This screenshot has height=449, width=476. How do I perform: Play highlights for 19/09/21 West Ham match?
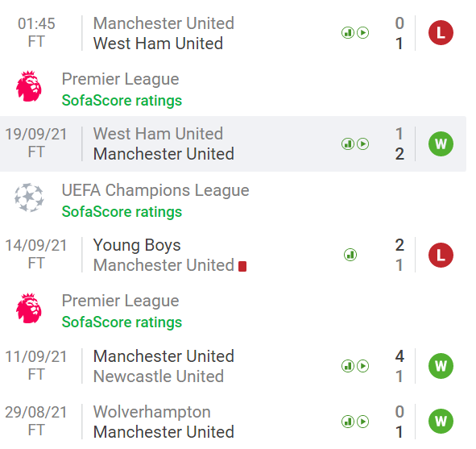pos(362,144)
